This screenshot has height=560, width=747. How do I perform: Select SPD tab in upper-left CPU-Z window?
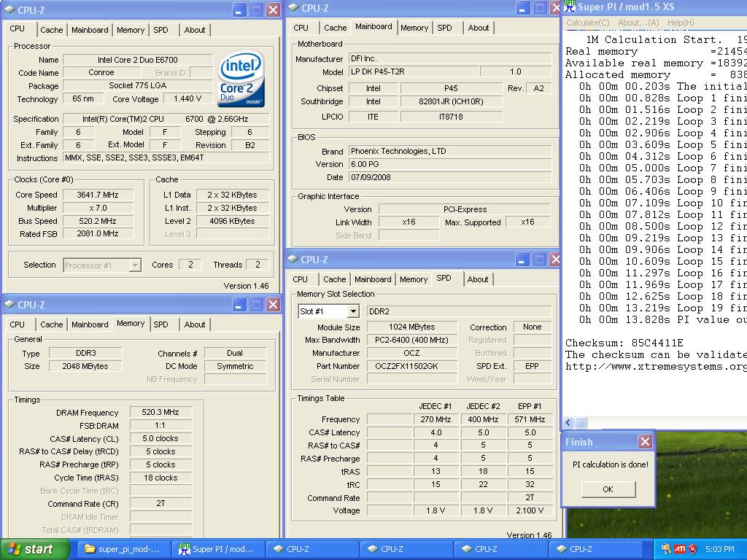pyautogui.click(x=160, y=30)
